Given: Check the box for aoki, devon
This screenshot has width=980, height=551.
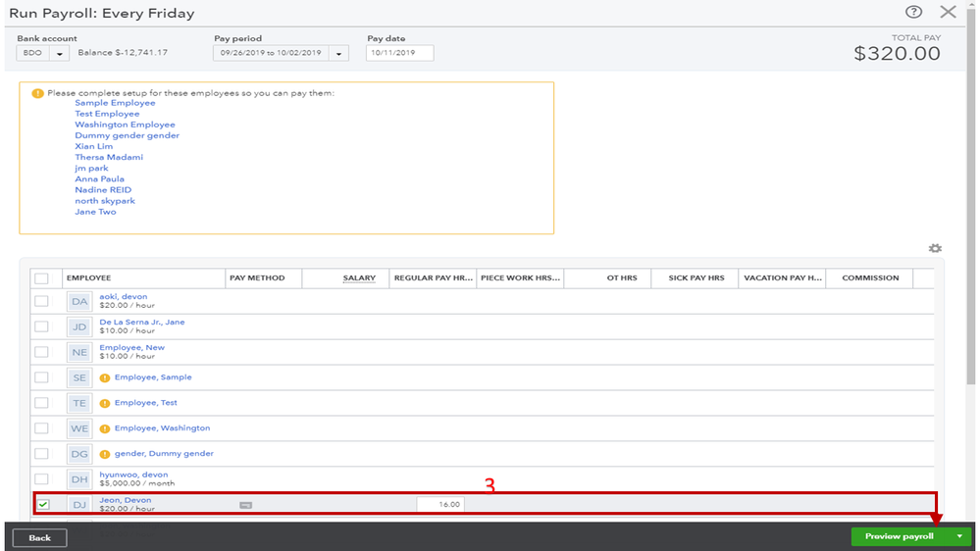Looking at the screenshot, I should (42, 301).
